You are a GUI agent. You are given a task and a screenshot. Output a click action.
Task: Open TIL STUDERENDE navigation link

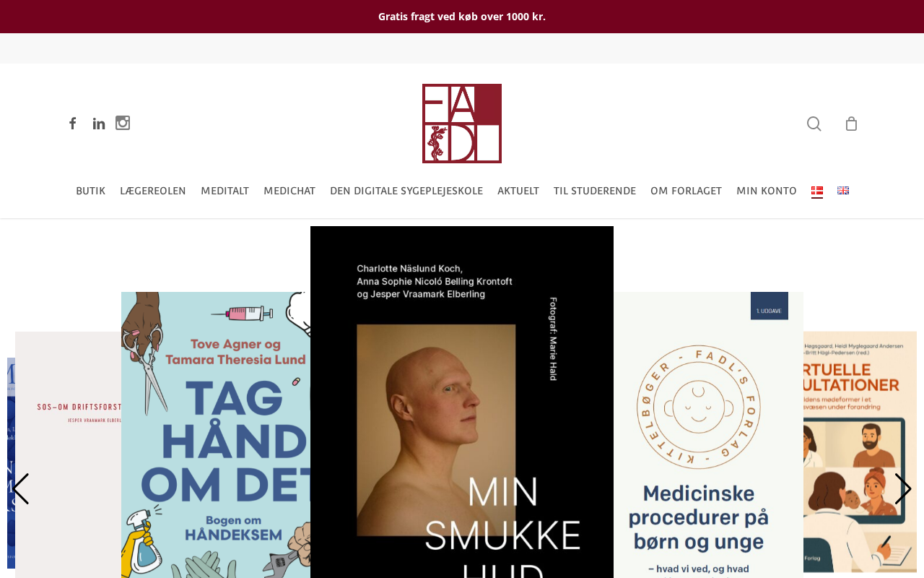click(x=595, y=191)
